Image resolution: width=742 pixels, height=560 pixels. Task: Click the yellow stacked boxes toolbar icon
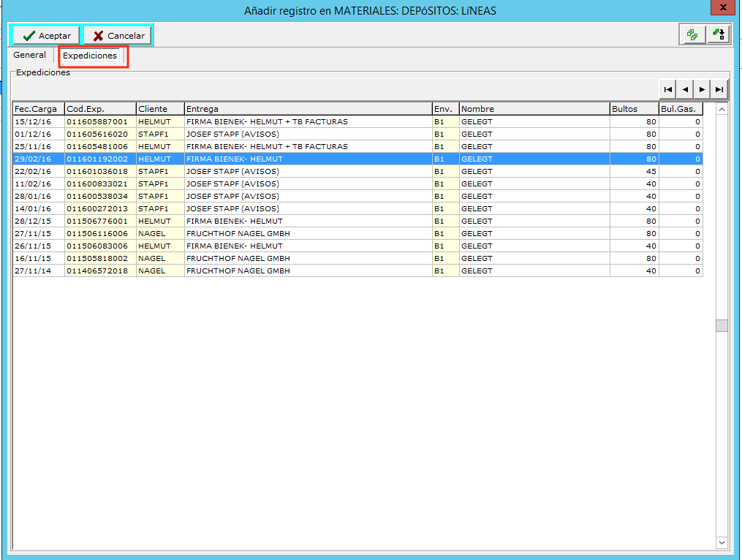692,34
